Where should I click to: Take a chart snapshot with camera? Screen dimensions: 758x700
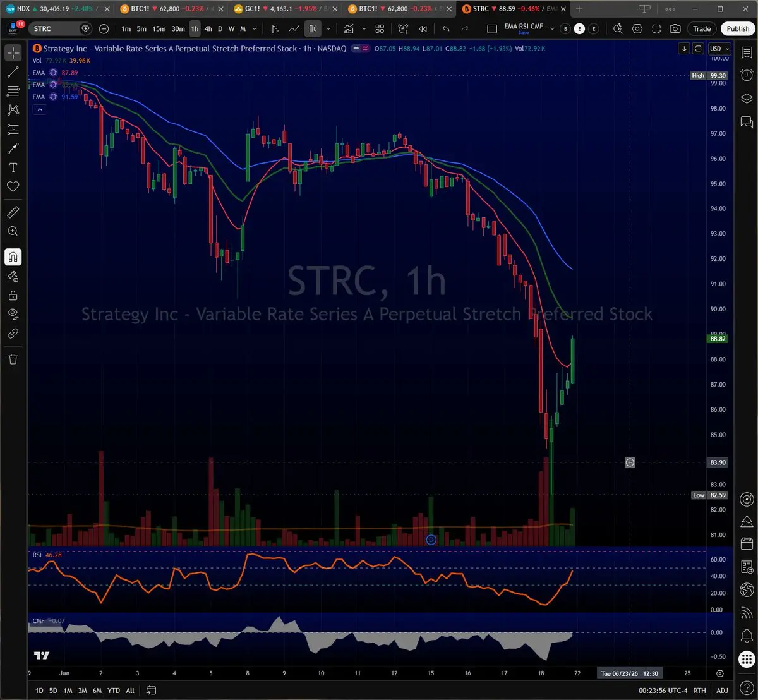click(x=675, y=29)
